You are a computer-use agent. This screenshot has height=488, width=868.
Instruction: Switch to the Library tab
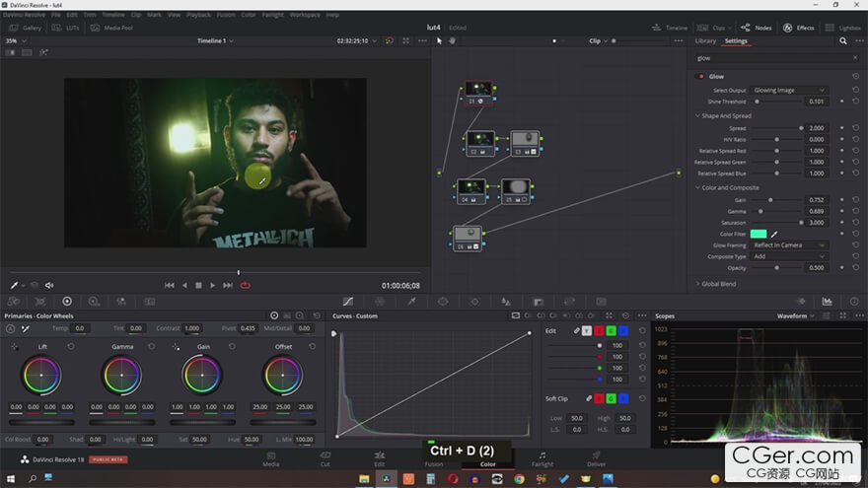click(x=705, y=41)
